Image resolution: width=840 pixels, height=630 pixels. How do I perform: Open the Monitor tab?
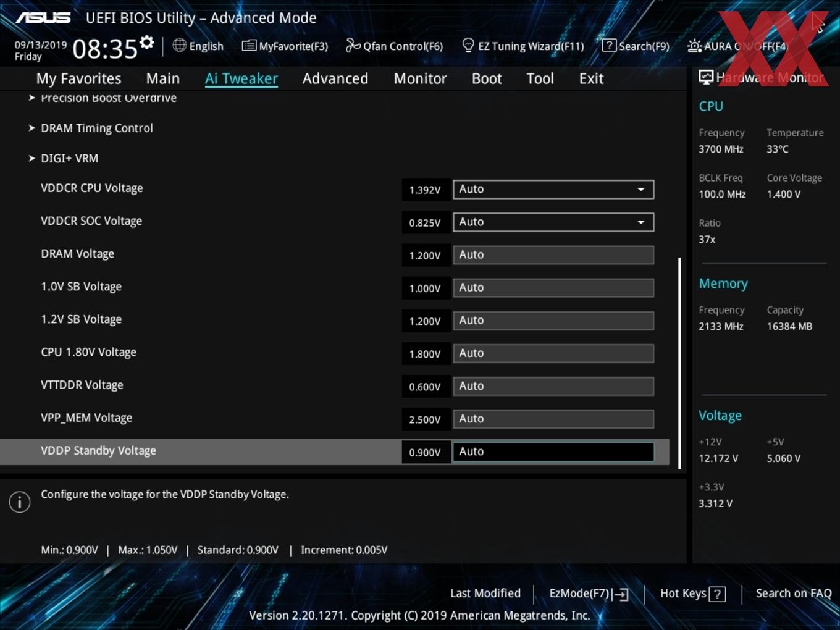click(x=420, y=78)
